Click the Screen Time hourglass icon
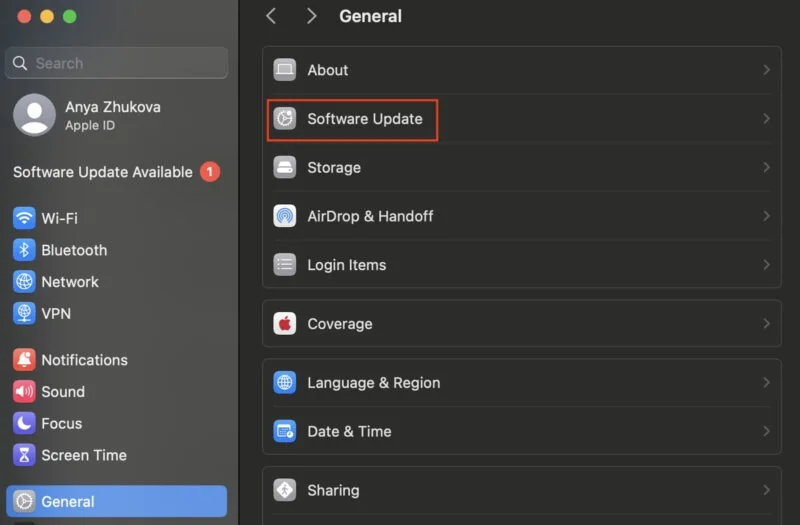Viewport: 800px width, 525px height. [x=24, y=455]
